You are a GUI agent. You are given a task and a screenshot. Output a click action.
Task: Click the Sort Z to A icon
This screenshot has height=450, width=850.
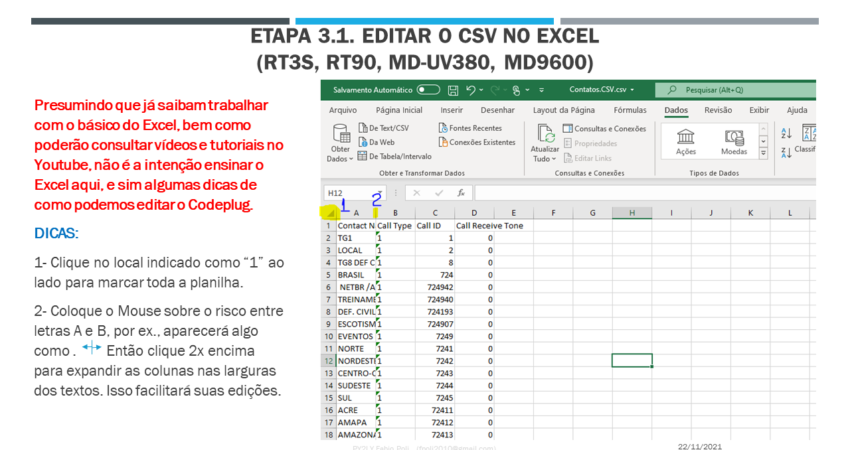(x=786, y=152)
